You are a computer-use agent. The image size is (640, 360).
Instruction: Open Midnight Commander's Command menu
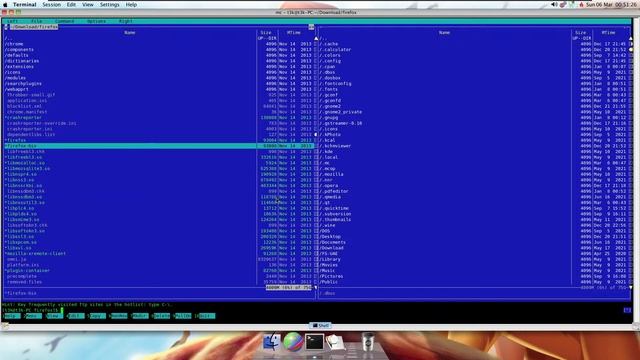(64, 21)
